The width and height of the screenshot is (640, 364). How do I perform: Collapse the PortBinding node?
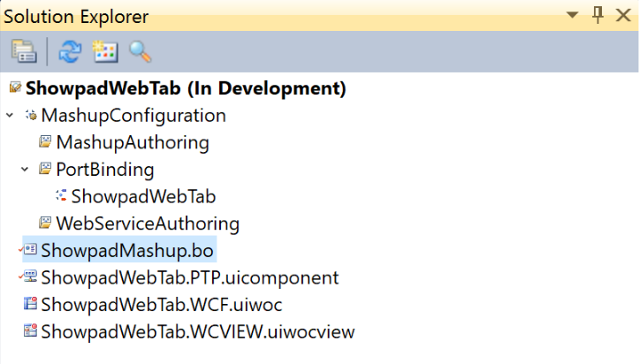coord(25,170)
